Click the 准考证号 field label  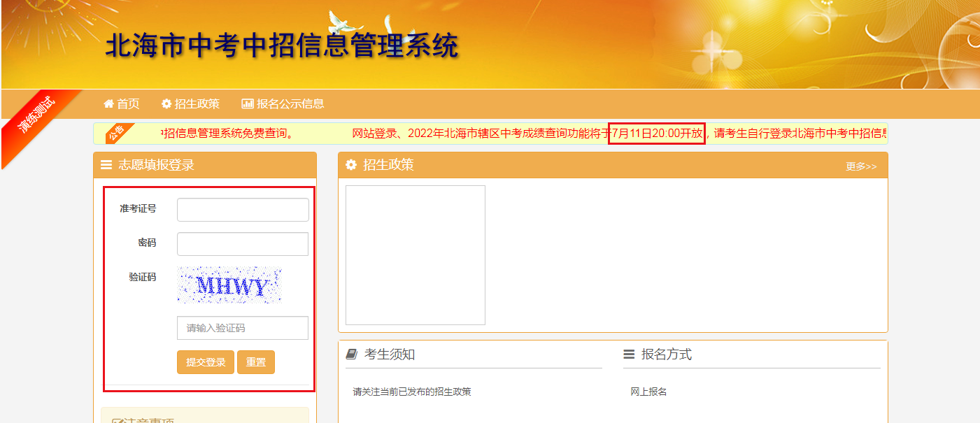pos(138,208)
